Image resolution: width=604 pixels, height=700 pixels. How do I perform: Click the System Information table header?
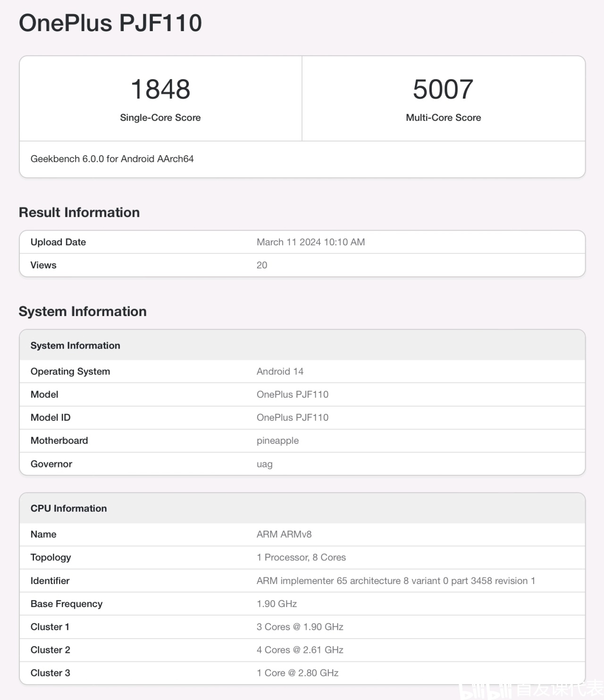point(75,345)
